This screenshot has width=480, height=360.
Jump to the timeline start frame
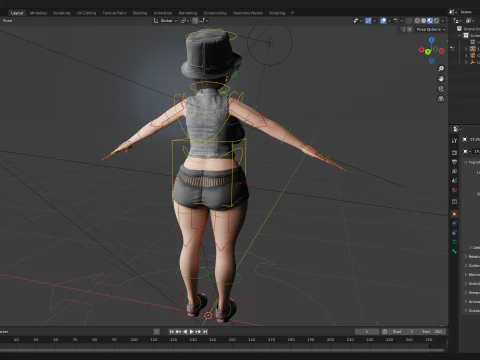(x=172, y=332)
